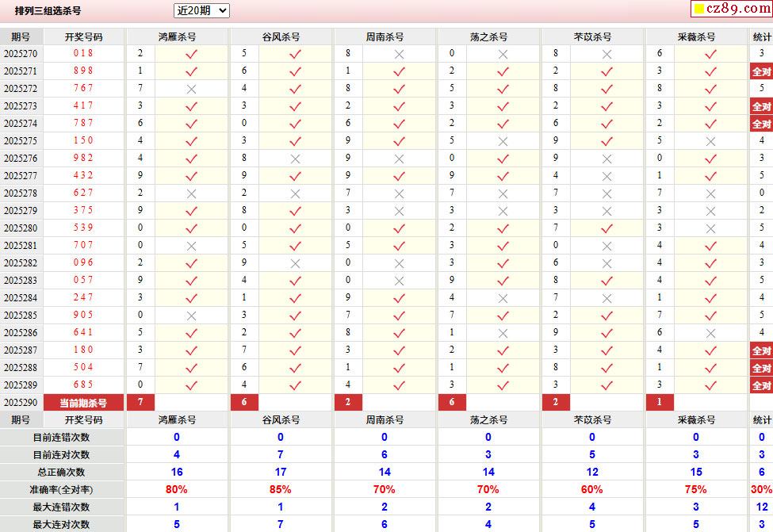Click issue number 2025290
773x532 pixels.
pos(21,402)
